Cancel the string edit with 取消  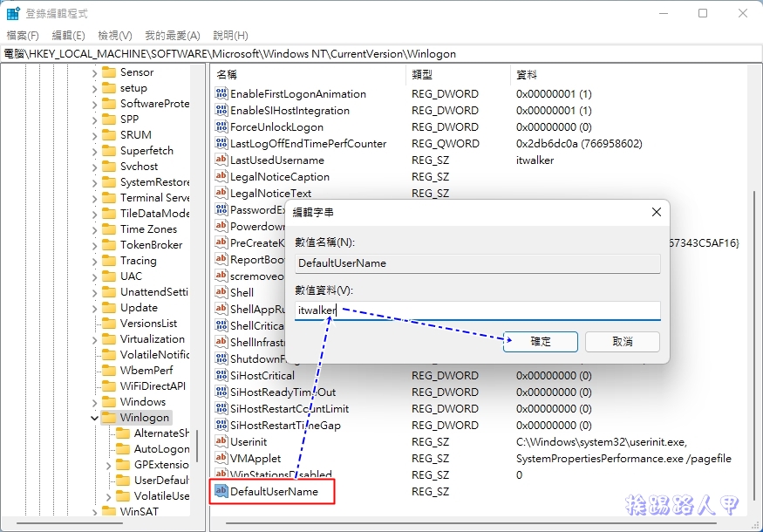tap(623, 342)
